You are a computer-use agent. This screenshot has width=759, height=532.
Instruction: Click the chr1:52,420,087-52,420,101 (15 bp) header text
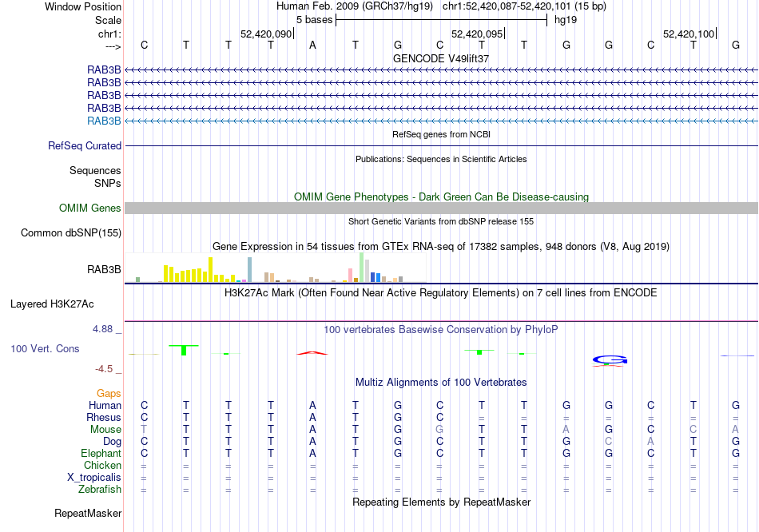tap(524, 6)
